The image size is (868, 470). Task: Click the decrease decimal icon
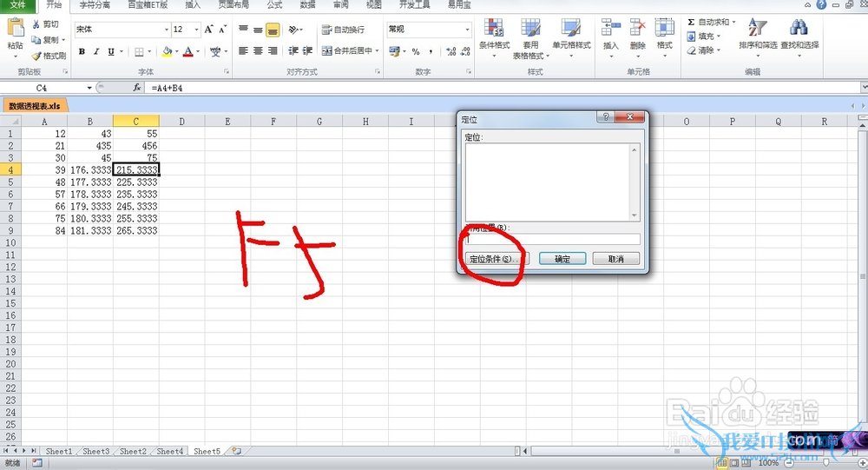pyautogui.click(x=465, y=51)
